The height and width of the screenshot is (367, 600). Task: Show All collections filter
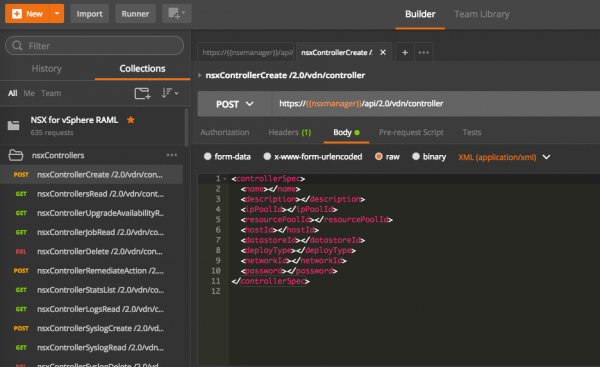(x=13, y=93)
